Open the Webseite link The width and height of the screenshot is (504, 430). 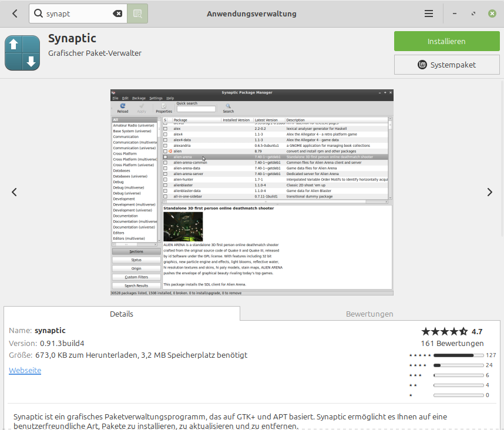25,370
